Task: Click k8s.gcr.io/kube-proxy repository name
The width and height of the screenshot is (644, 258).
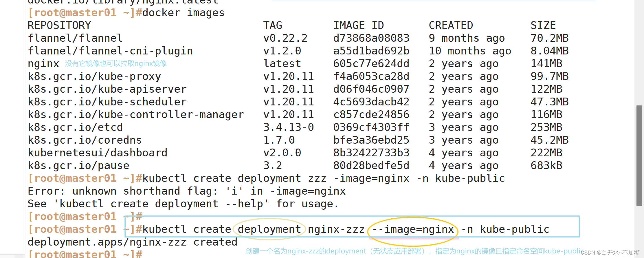Action: click(94, 76)
